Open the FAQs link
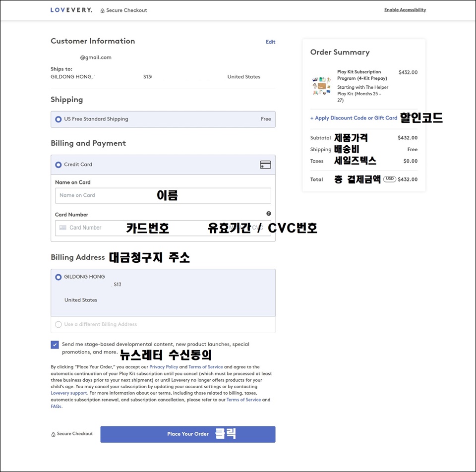The image size is (476, 472). point(56,407)
